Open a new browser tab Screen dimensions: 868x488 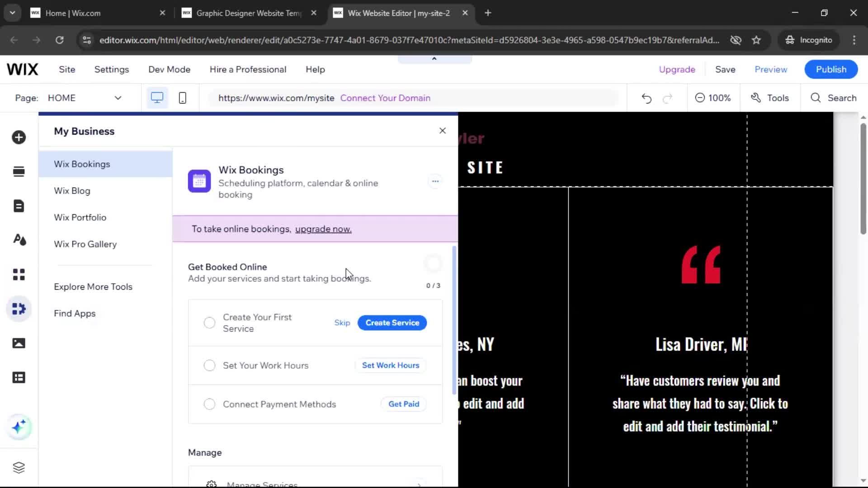(488, 13)
